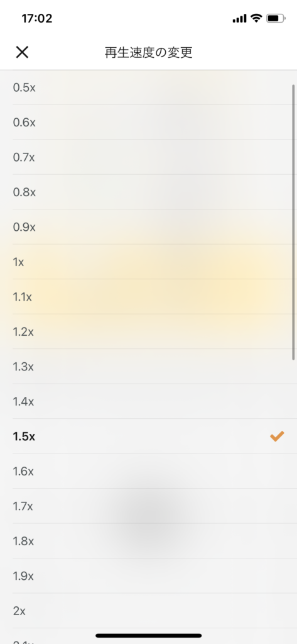The height and width of the screenshot is (644, 297).
Task: Switch to normal 1x speed
Action: coord(148,262)
